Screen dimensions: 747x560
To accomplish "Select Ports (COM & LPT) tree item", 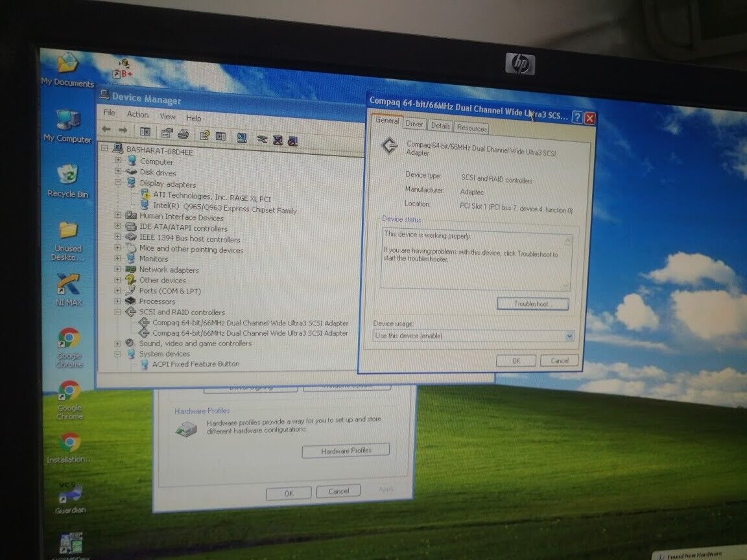I will pyautogui.click(x=170, y=290).
